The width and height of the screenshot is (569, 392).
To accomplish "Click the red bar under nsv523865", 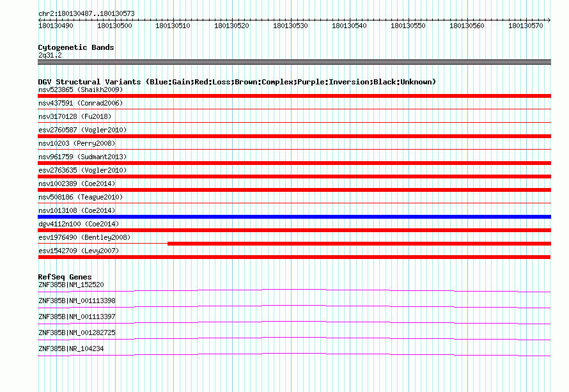I will click(294, 96).
